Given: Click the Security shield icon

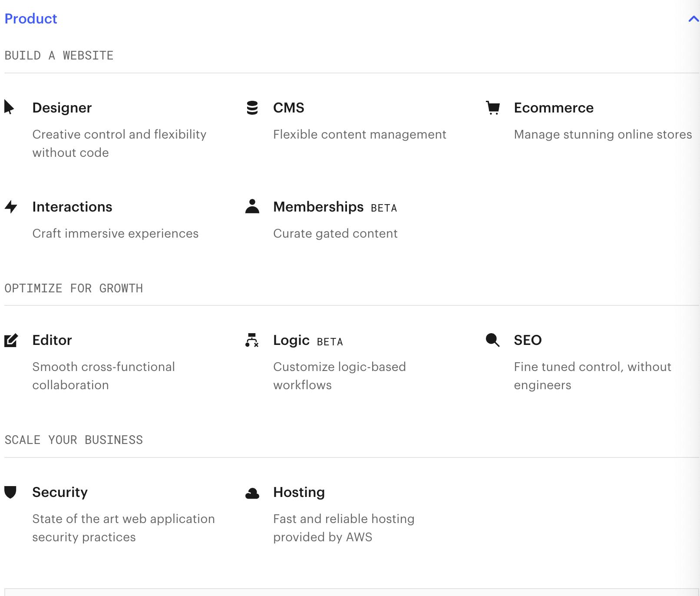Looking at the screenshot, I should [10, 492].
